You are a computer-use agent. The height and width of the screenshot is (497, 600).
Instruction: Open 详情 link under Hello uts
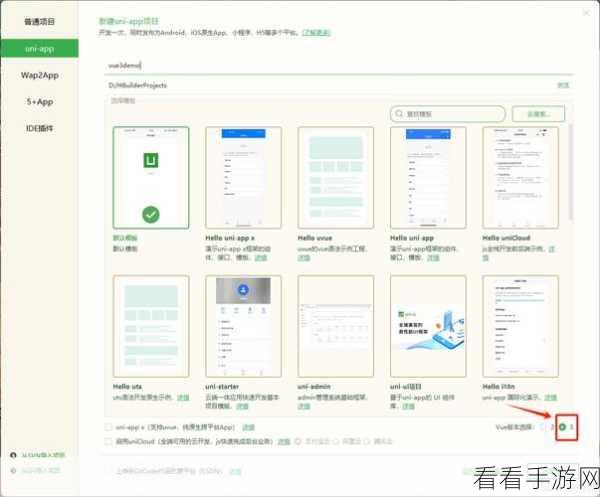183,398
